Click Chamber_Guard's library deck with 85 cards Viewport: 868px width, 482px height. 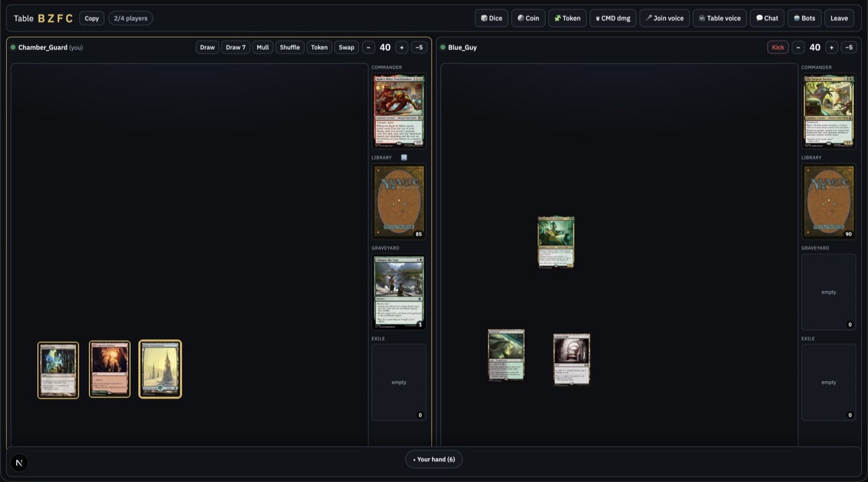pos(399,202)
